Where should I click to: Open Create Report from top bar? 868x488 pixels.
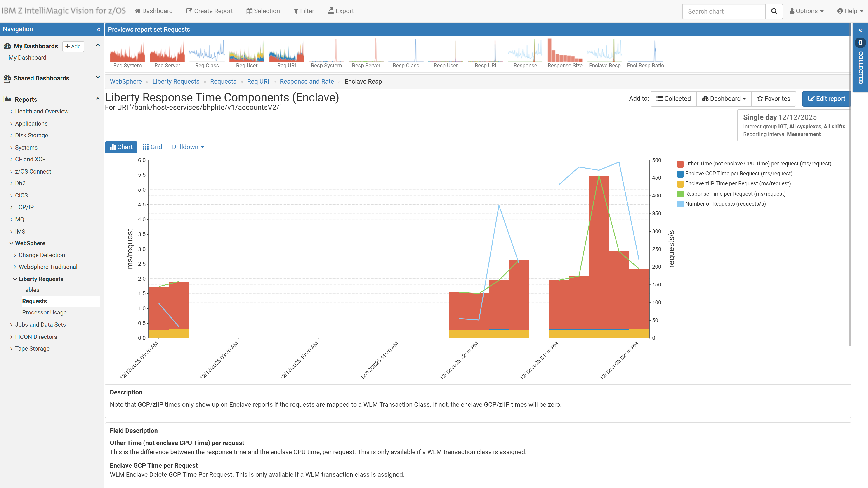[209, 11]
